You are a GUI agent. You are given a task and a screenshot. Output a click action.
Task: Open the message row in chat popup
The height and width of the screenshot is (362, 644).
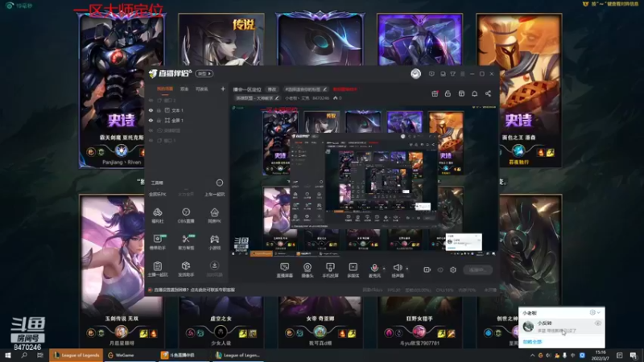click(x=561, y=327)
